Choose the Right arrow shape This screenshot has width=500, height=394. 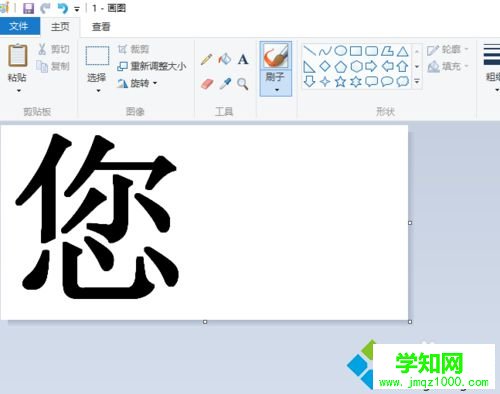pyautogui.click(x=371, y=66)
